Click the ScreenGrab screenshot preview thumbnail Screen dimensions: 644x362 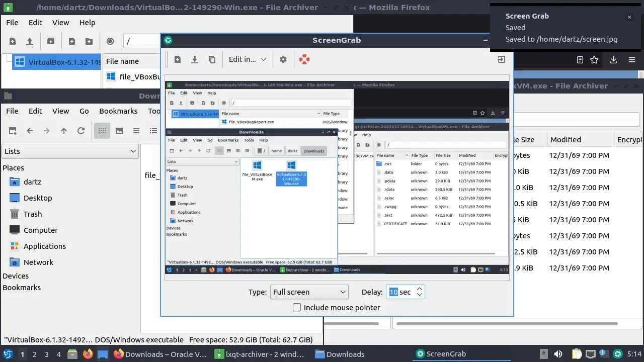337,177
